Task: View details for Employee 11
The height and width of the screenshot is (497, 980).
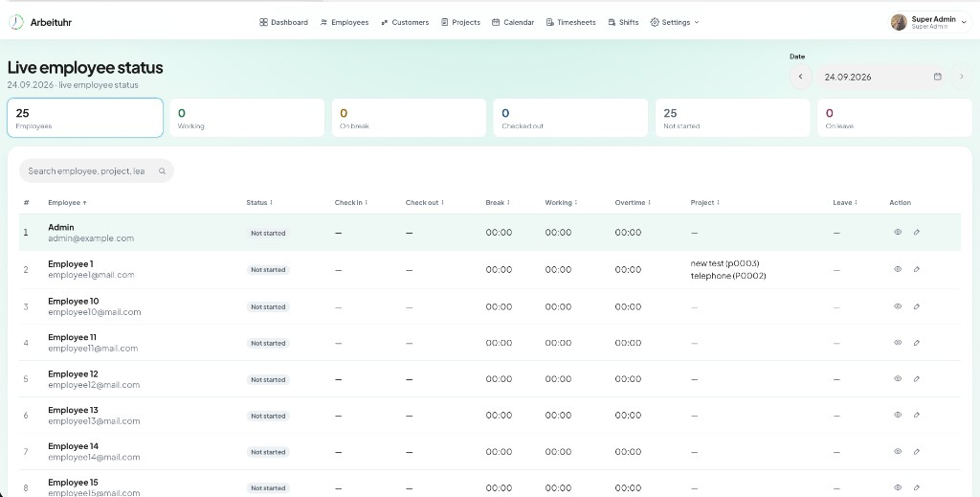Action: [x=898, y=343]
